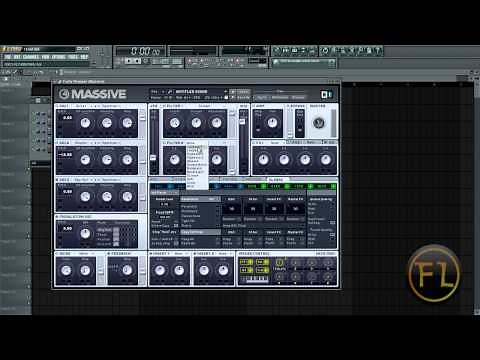Switch to the Browser view in Massive header
The height and width of the screenshot is (360, 480).
(x=298, y=97)
